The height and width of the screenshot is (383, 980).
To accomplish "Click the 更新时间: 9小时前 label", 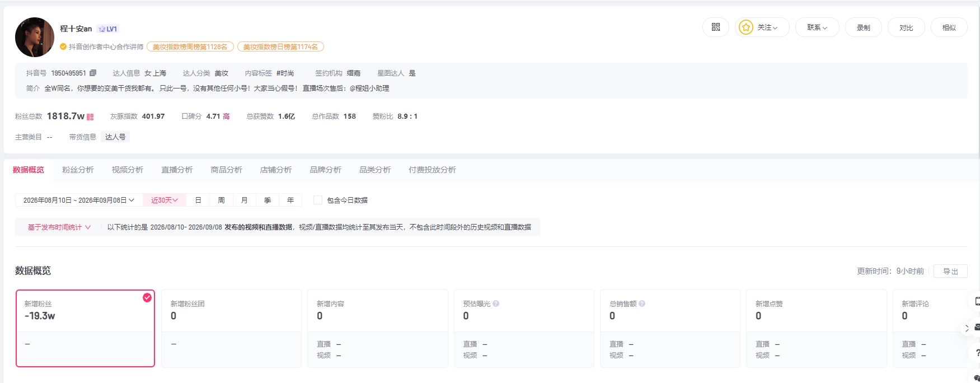I will [x=890, y=271].
